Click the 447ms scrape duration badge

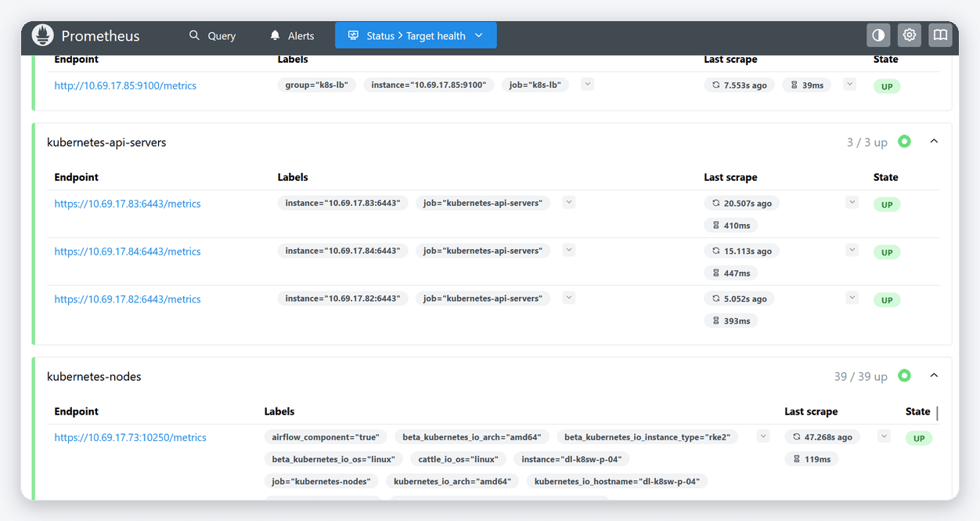(731, 273)
